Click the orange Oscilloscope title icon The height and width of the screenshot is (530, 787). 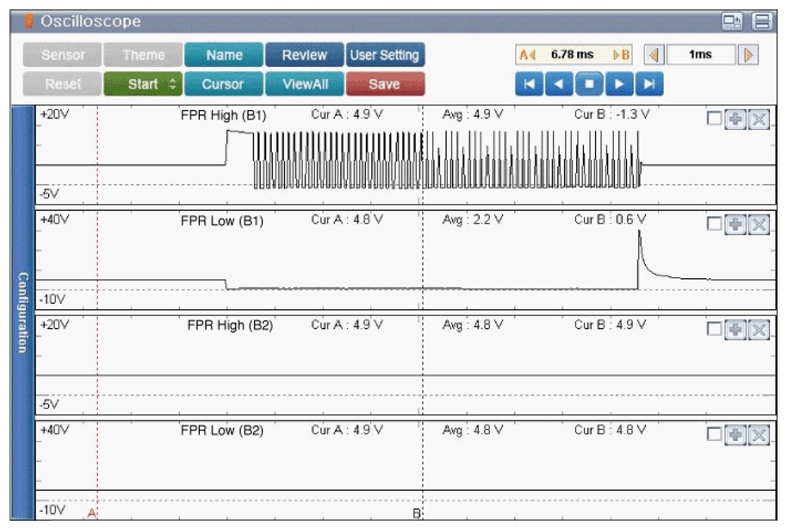(x=29, y=21)
